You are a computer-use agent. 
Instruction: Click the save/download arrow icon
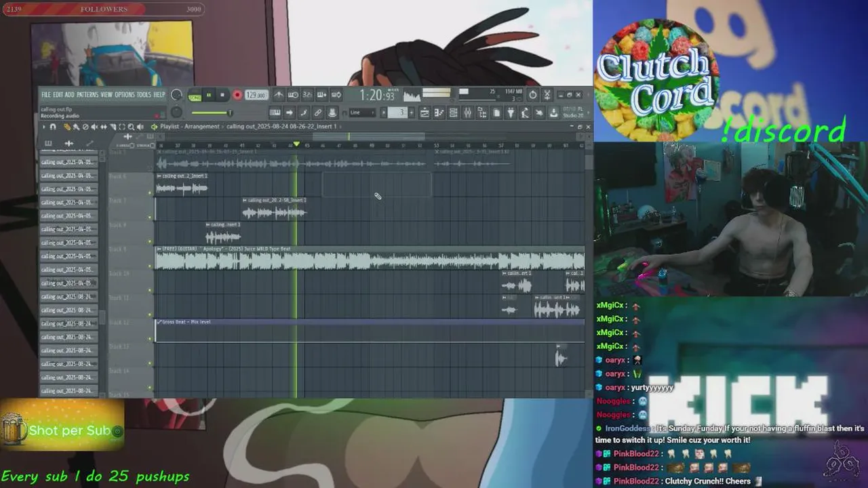point(553,113)
